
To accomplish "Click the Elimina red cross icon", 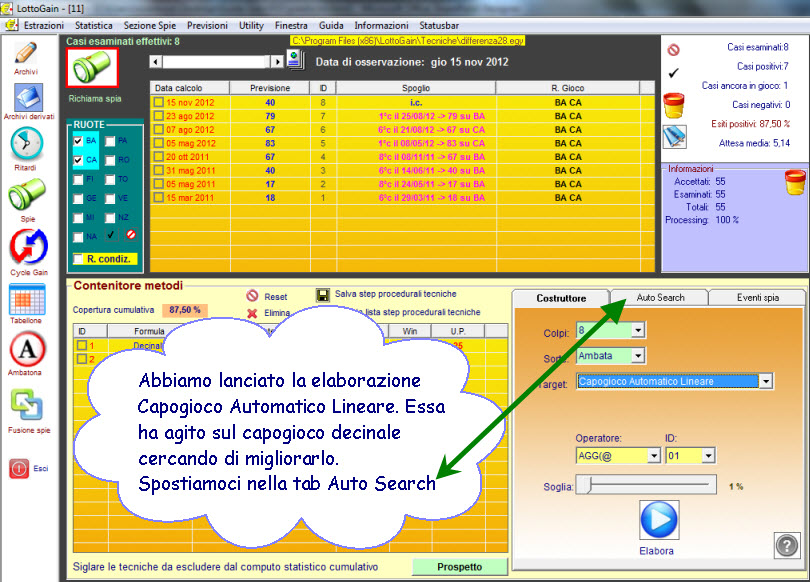I will point(252,313).
